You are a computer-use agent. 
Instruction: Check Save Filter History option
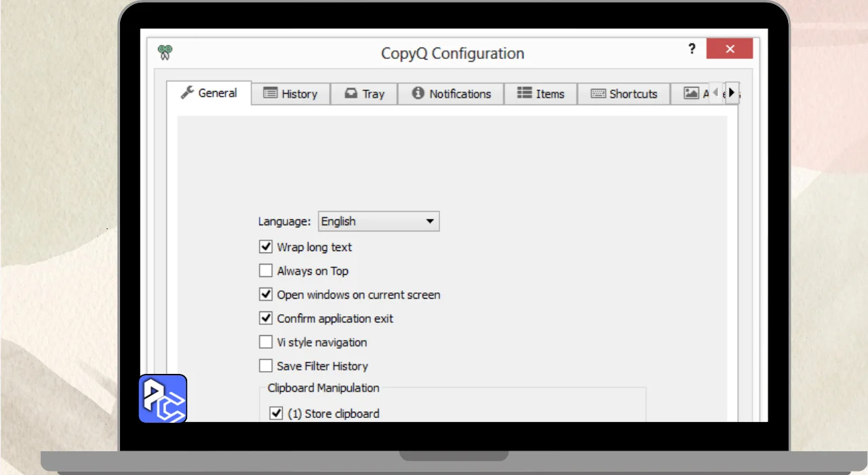(x=266, y=366)
